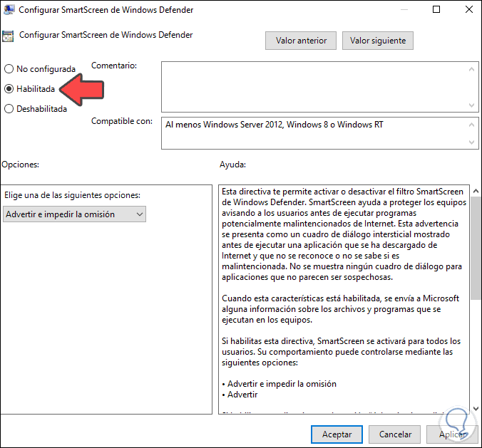Maximize the dialog window
482x448 pixels.
click(x=436, y=9)
